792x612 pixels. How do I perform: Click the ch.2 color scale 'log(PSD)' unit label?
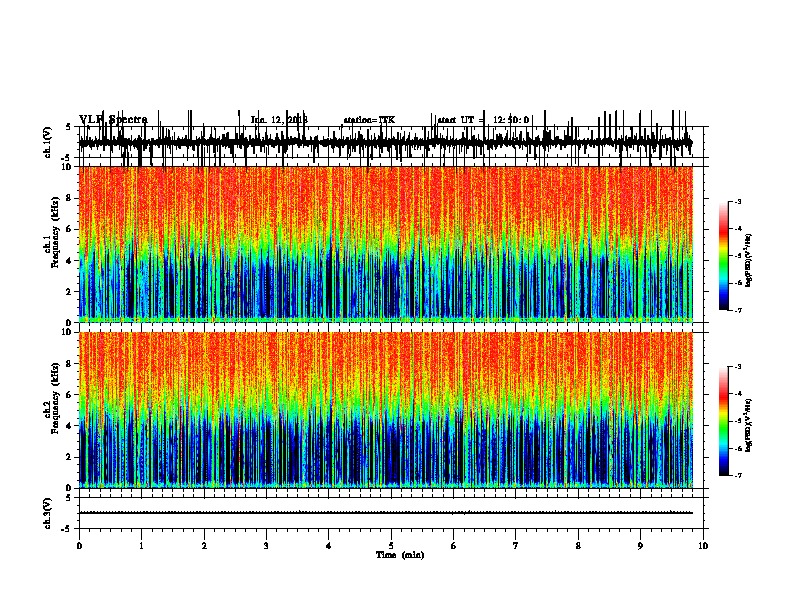(748, 426)
